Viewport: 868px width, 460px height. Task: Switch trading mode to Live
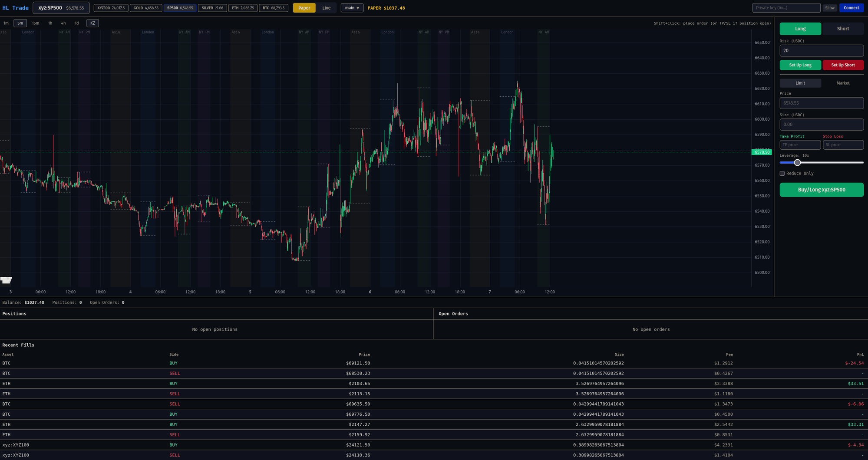click(326, 8)
